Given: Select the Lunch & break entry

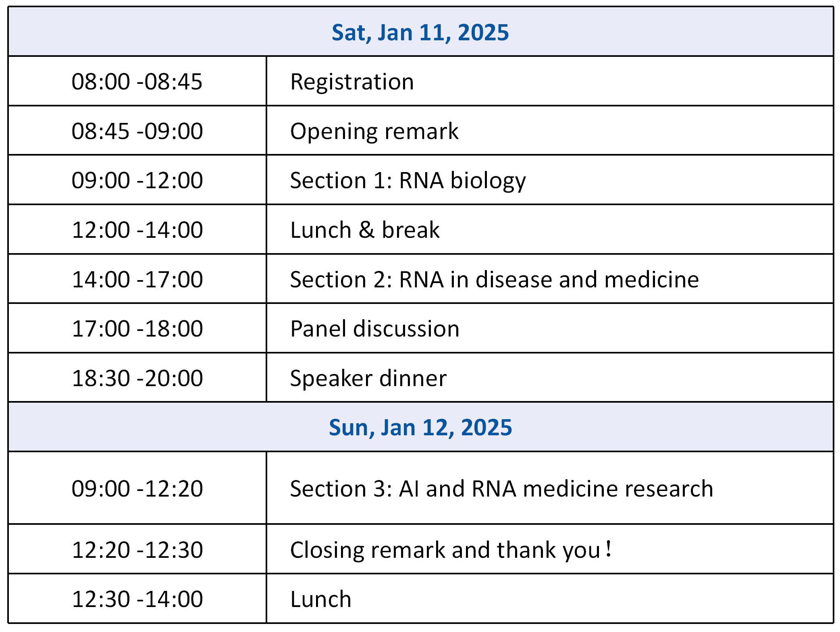Looking at the screenshot, I should point(550,229).
